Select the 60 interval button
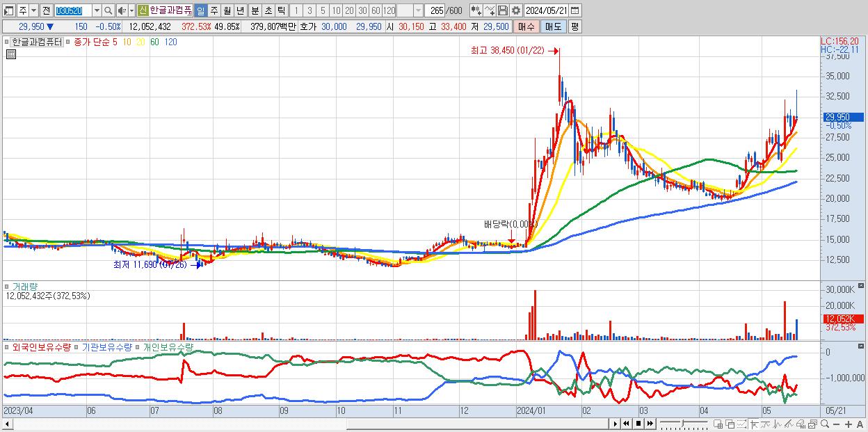 376,10
